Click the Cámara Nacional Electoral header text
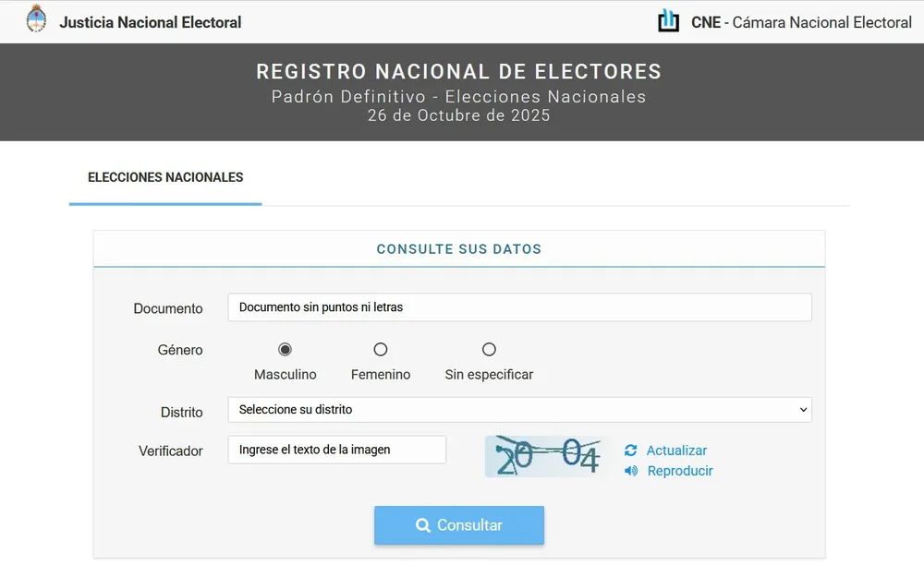This screenshot has width=924, height=565. pyautogui.click(x=821, y=22)
